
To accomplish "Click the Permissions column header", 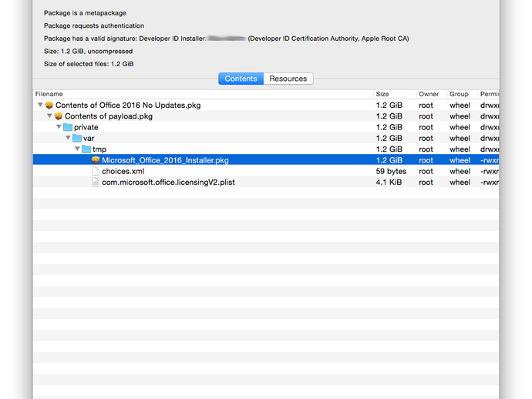I will [488, 94].
